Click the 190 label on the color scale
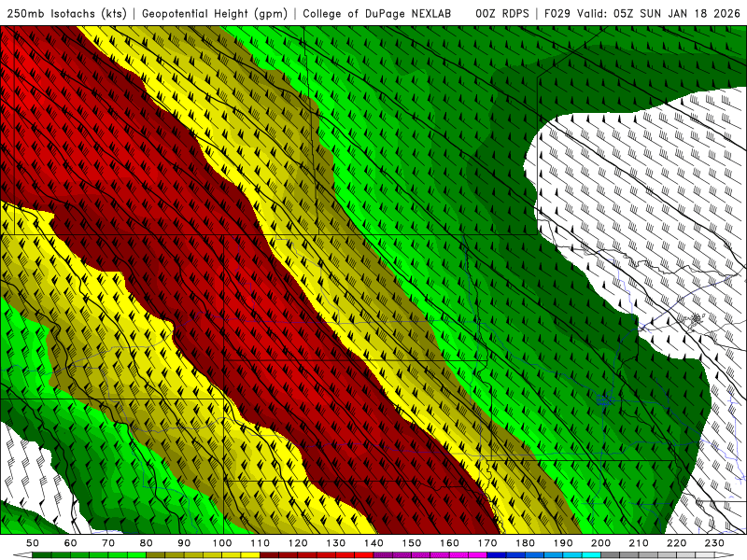 pos(563,543)
